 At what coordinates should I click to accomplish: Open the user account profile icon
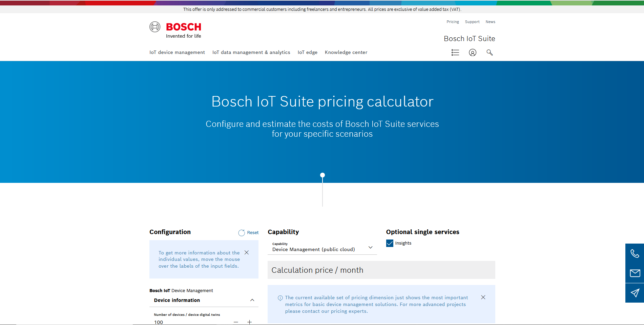click(x=473, y=53)
